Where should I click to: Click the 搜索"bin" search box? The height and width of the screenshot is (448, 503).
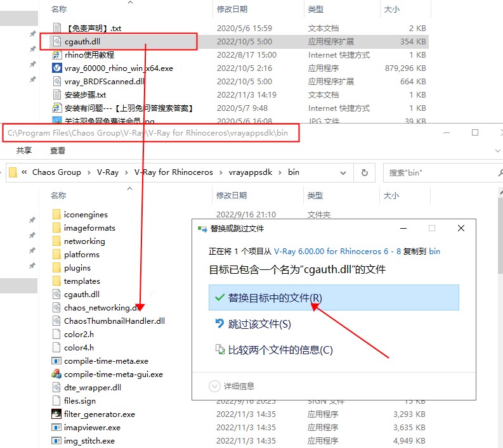443,173
